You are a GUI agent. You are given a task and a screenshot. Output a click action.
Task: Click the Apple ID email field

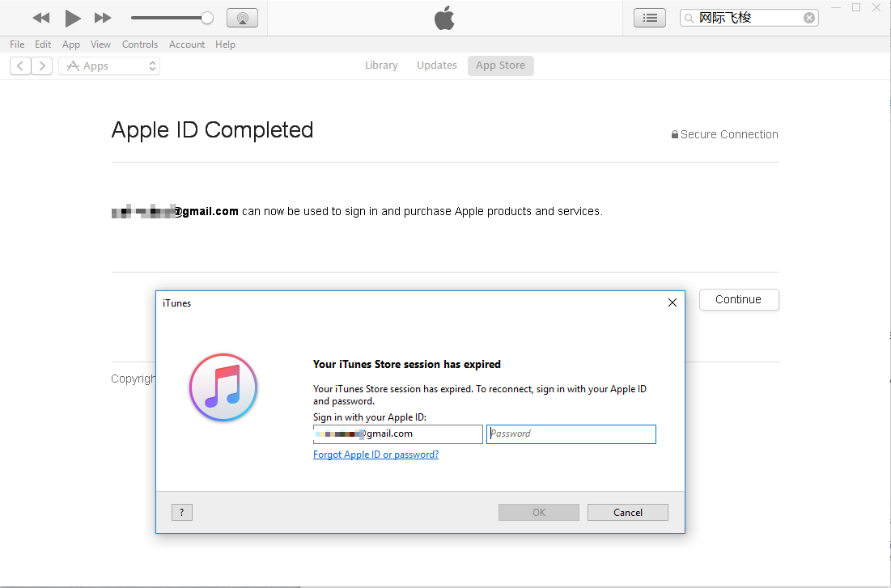click(x=398, y=434)
